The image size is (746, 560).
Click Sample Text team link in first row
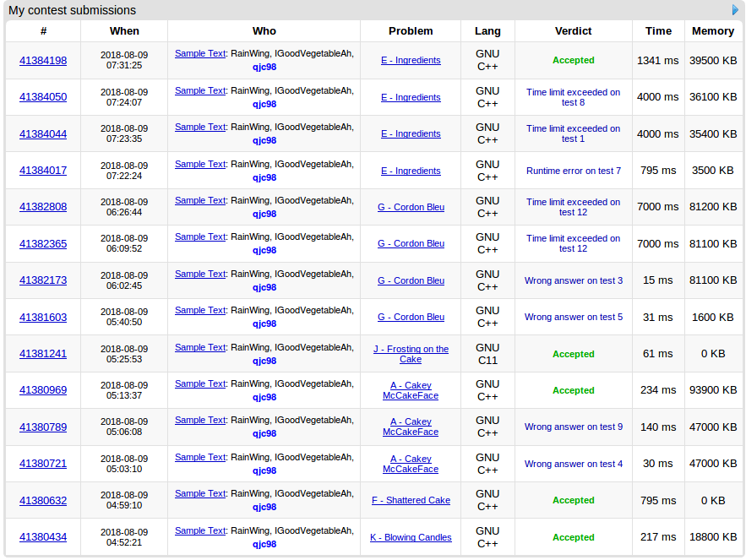click(200, 53)
